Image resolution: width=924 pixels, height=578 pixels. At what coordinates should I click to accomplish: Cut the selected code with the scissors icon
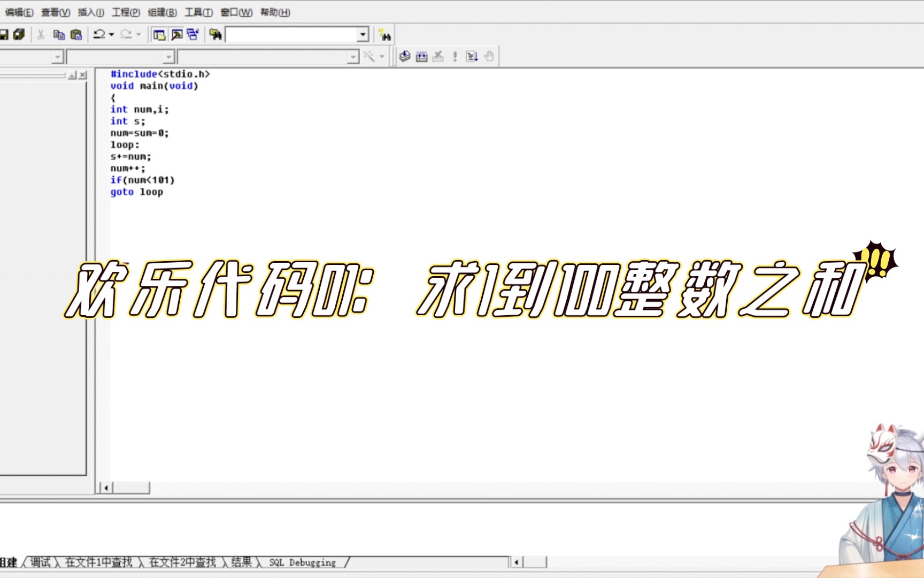click(40, 34)
